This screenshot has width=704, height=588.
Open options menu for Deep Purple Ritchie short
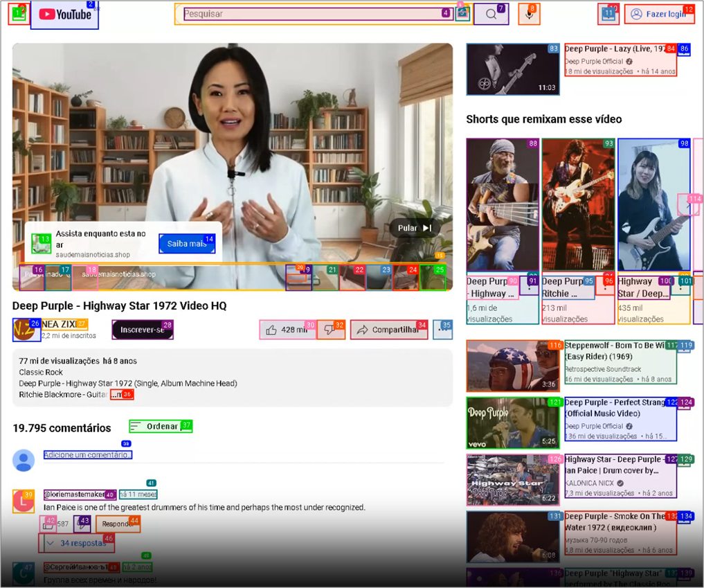605,286
